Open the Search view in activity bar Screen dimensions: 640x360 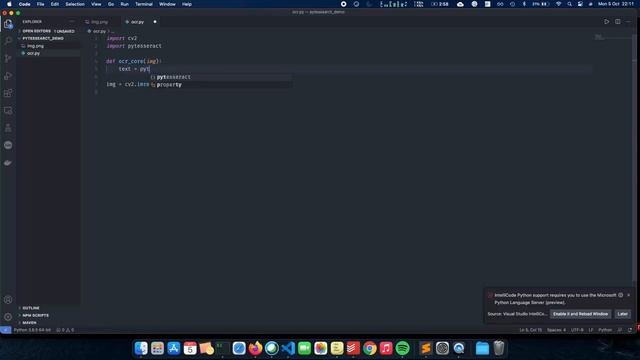[x=8, y=41]
